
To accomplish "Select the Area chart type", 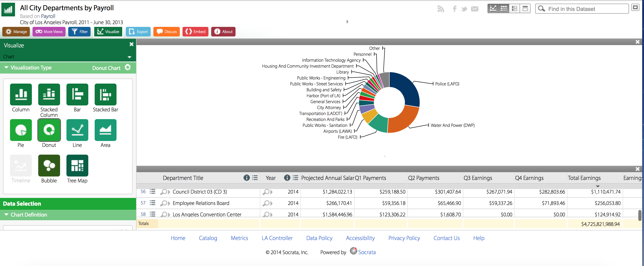I will (x=105, y=130).
